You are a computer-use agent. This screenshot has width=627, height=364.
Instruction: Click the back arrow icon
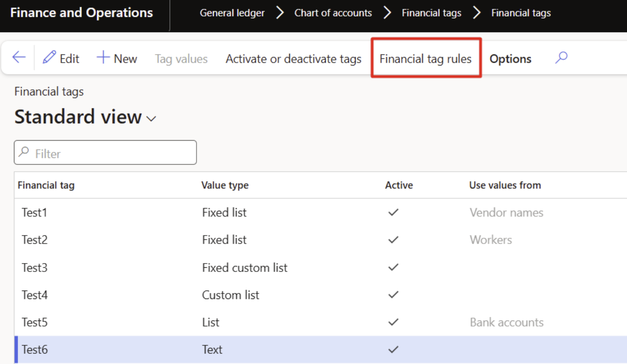point(19,57)
